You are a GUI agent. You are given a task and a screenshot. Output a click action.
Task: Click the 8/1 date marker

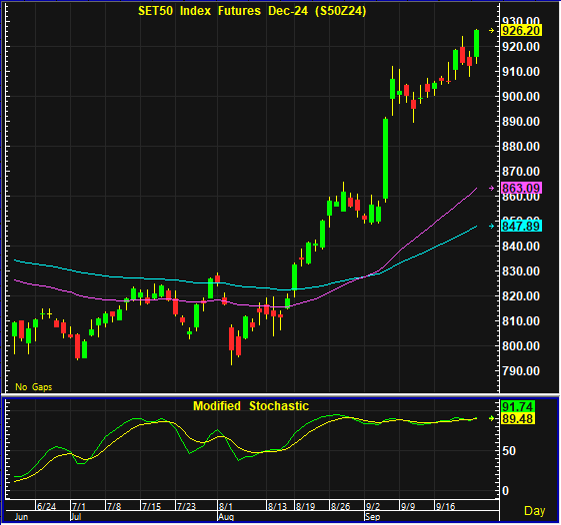point(226,506)
